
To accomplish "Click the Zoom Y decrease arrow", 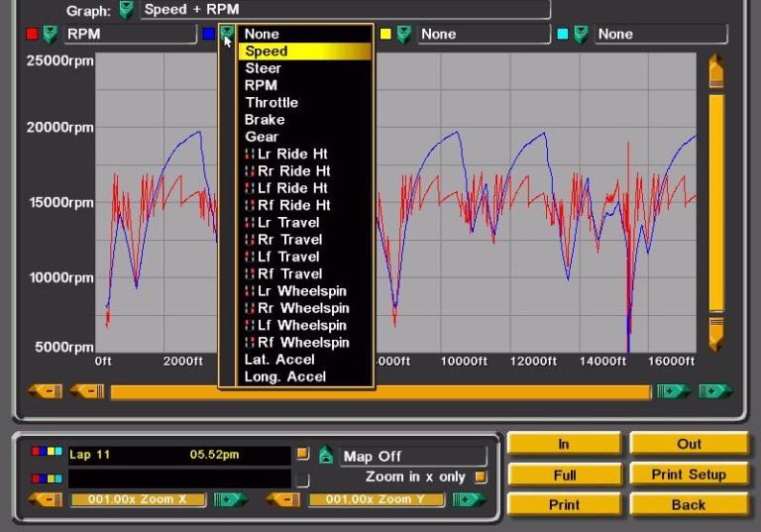I will tap(283, 499).
